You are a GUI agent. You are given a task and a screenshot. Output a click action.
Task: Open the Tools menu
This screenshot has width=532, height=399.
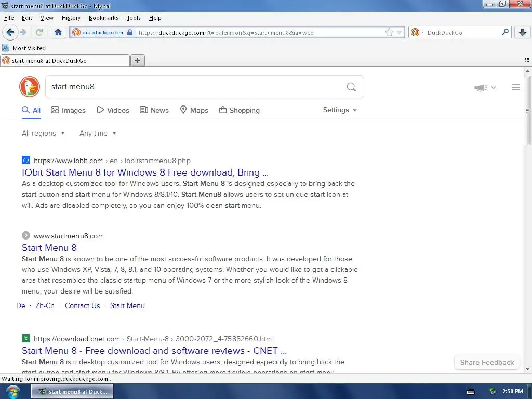point(134,18)
